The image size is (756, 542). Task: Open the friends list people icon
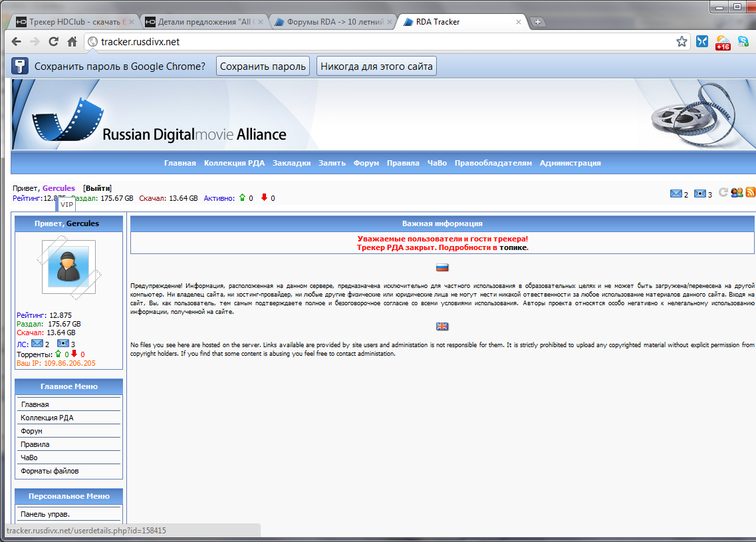tap(736, 192)
